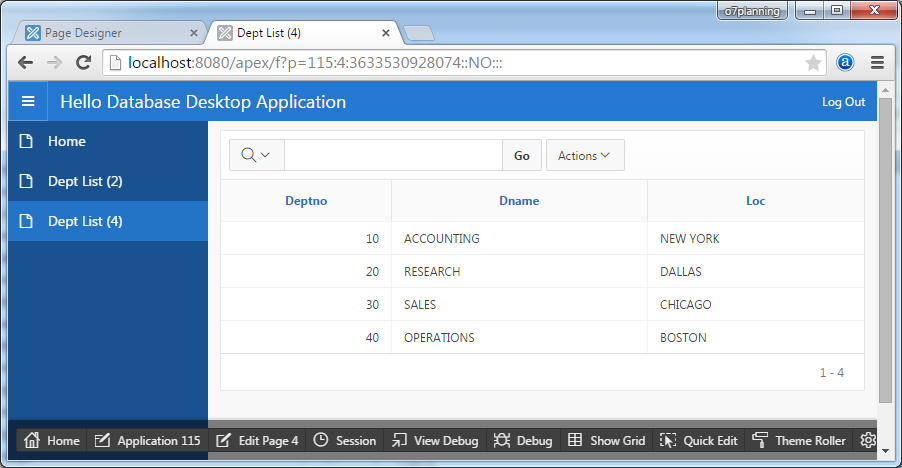Sort by Loc column header
The width and height of the screenshot is (902, 468).
(x=755, y=201)
